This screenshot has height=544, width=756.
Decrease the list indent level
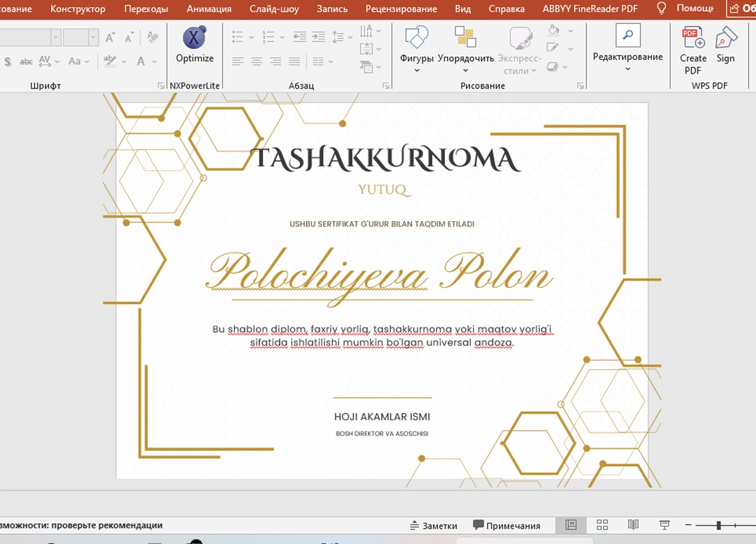click(300, 37)
